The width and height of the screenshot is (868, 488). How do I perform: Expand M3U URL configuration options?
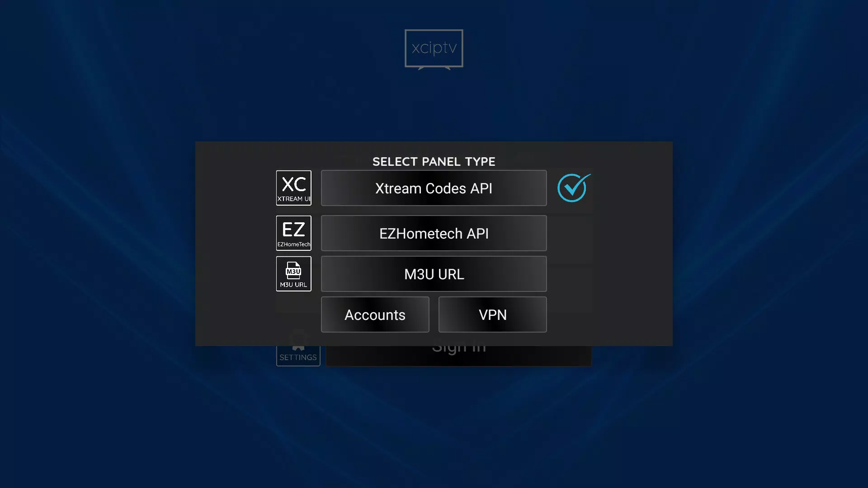[x=434, y=273]
